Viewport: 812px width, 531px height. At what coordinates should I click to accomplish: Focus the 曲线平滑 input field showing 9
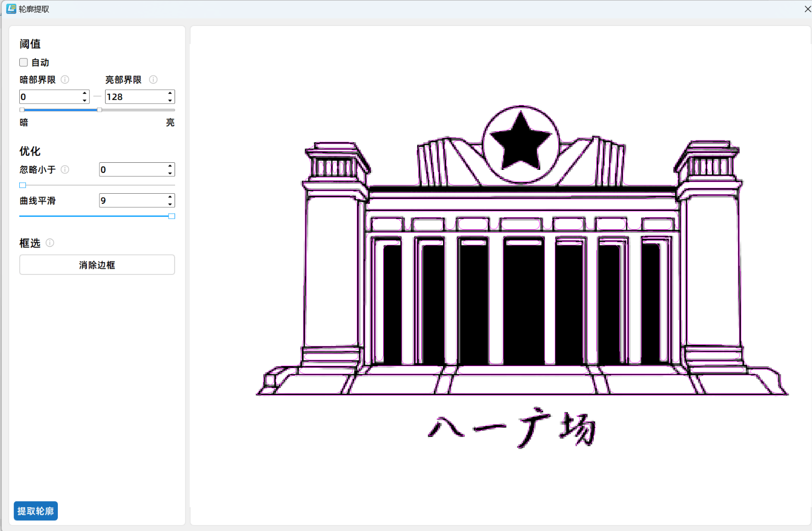coord(132,200)
